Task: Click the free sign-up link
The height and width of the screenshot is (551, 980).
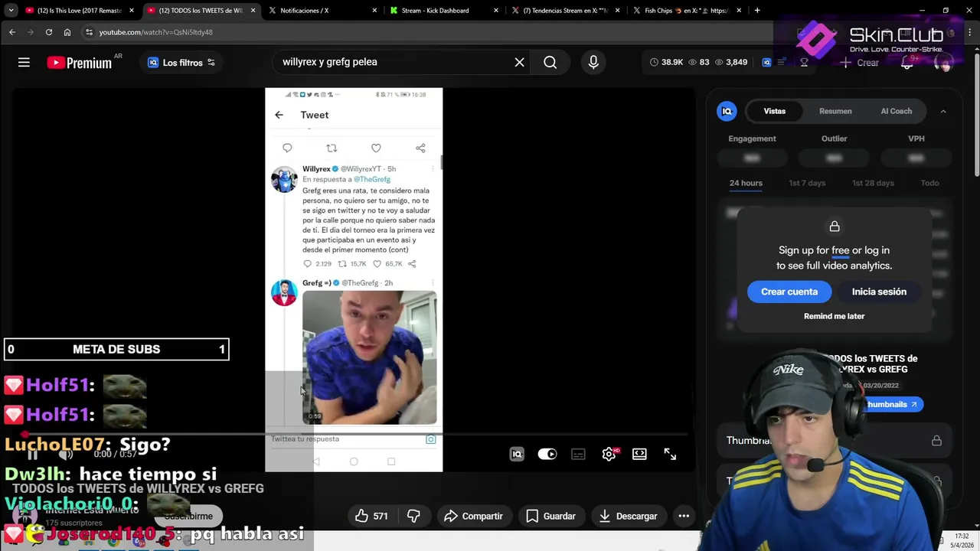Action: [841, 250]
